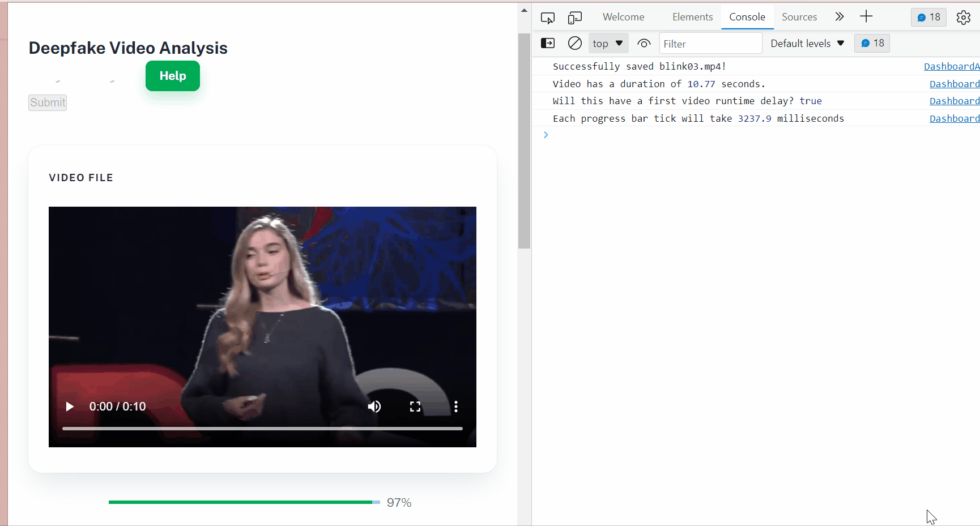This screenshot has width=980, height=526.
Task: Toggle fullscreen on the video player
Action: (415, 406)
